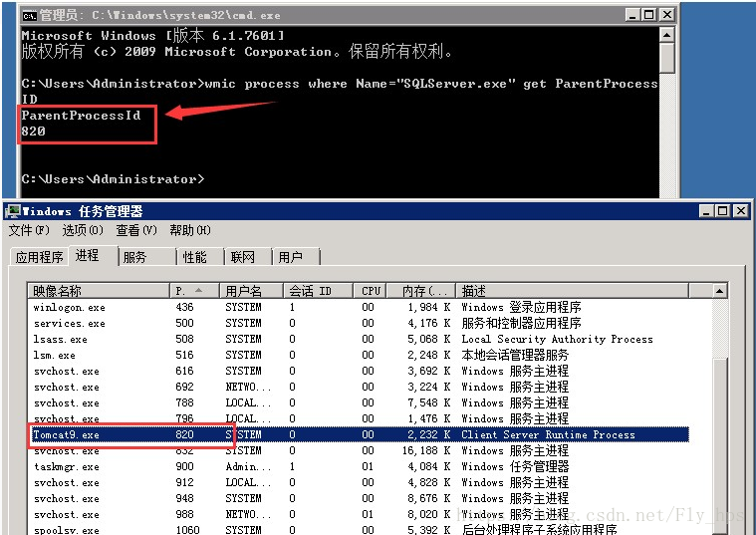Close the Task Manager window

pos(741,211)
